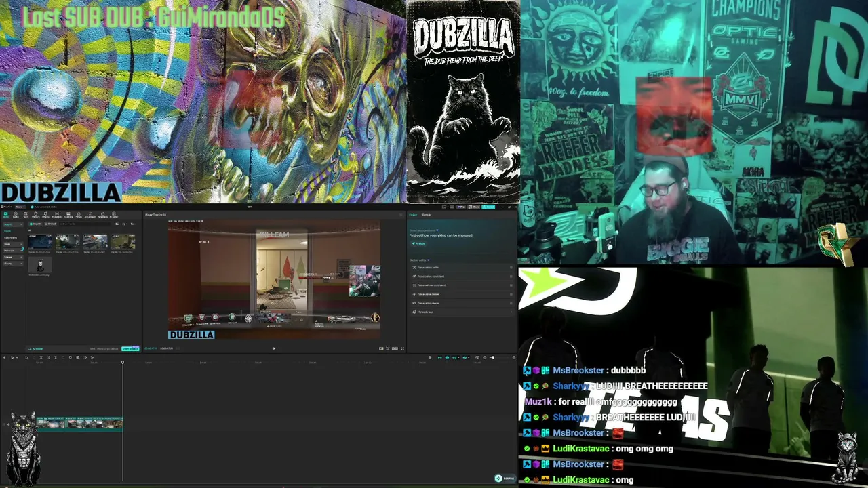Open the Filters tab
The height and width of the screenshot is (488, 868).
[x=79, y=215]
